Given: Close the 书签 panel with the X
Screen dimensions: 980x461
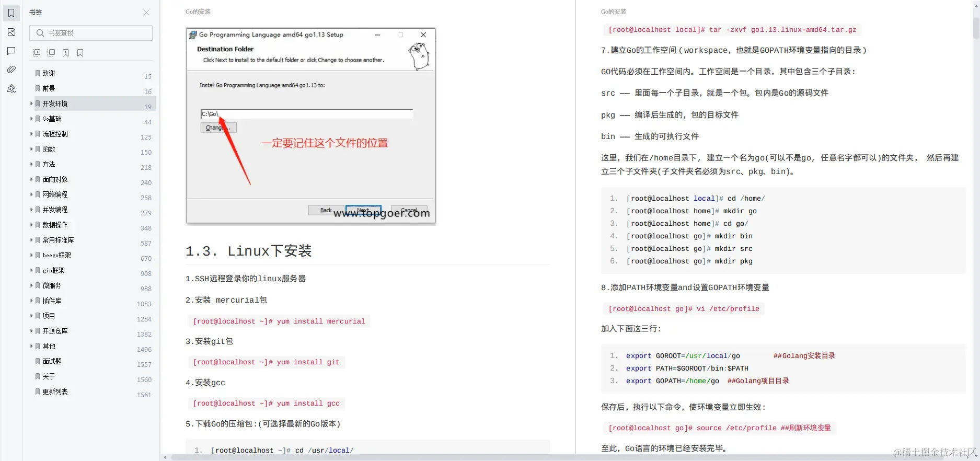Looking at the screenshot, I should pos(146,13).
